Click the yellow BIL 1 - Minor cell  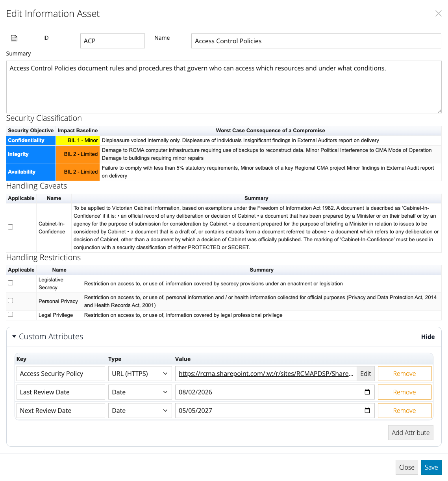pyautogui.click(x=78, y=141)
